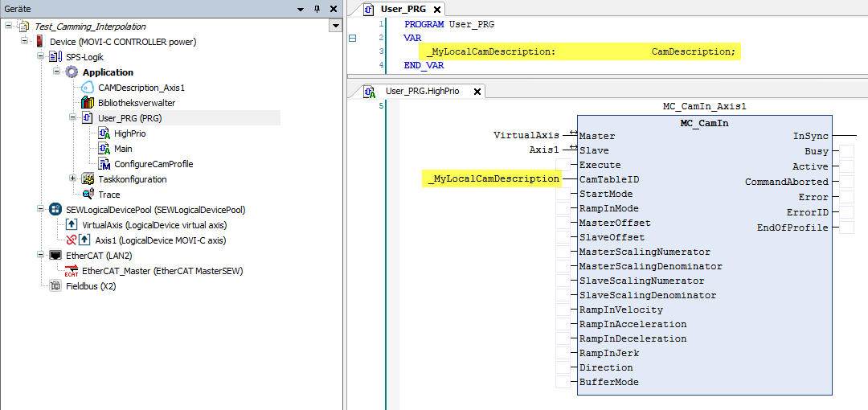Image resolution: width=868 pixels, height=410 pixels.
Task: Click the Trace icon in tree
Action: coord(88,195)
